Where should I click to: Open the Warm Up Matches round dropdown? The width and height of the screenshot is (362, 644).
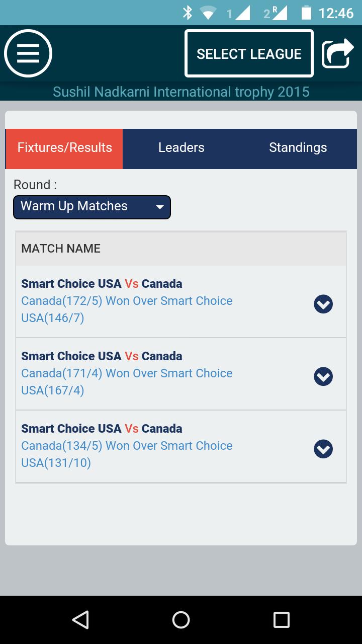(x=92, y=207)
